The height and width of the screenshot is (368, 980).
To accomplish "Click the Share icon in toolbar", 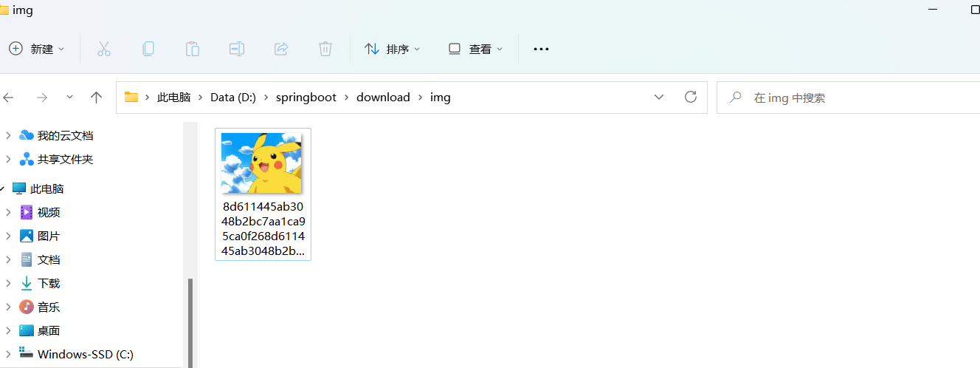I will pyautogui.click(x=281, y=49).
